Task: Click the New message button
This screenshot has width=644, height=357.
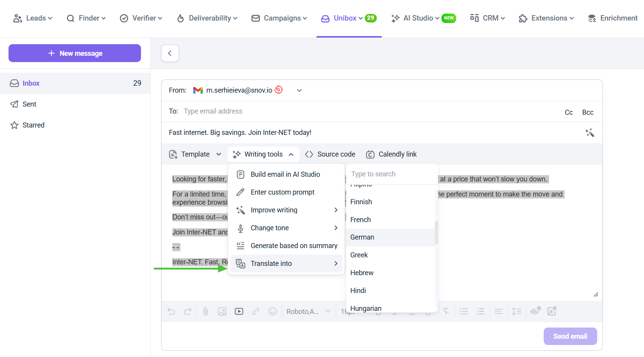Action: pyautogui.click(x=75, y=53)
